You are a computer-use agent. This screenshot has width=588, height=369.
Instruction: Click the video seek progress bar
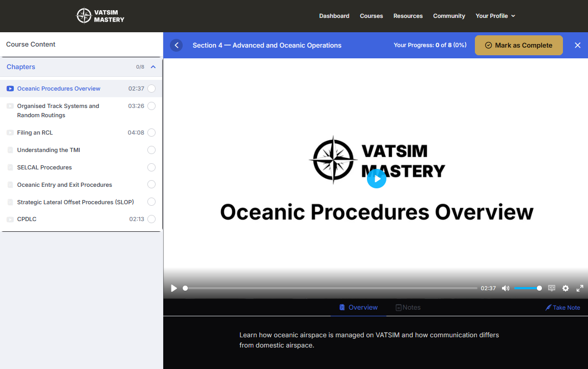(331, 288)
